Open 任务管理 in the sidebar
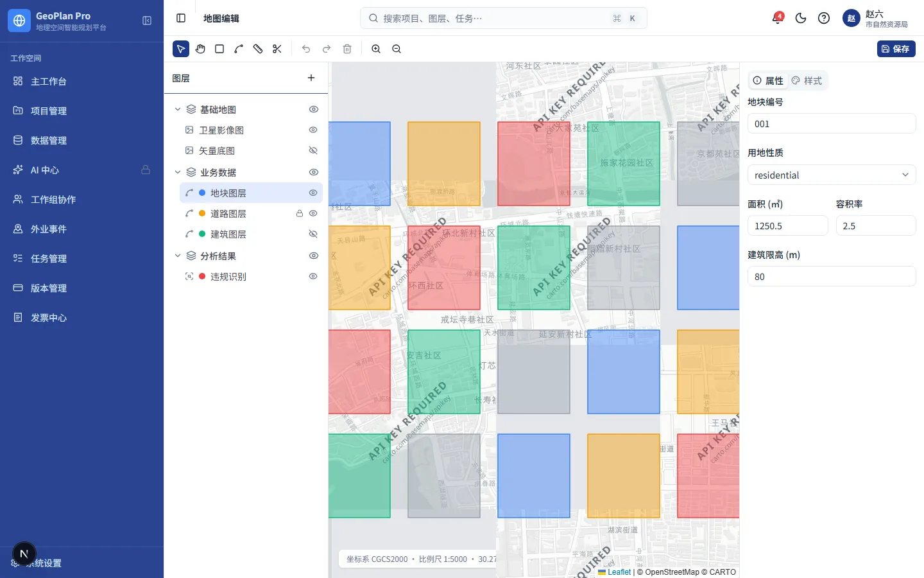The image size is (924, 578). coord(81,259)
